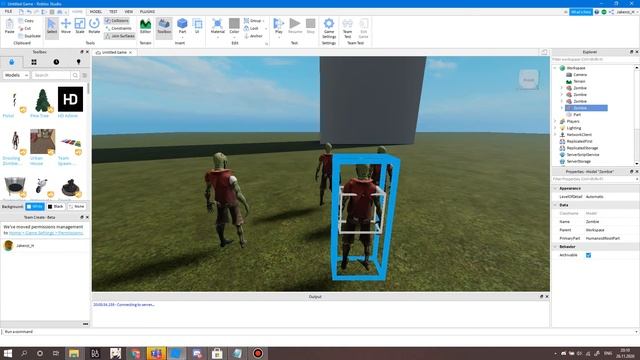
Task: Collapse the Behavior properties section
Action: click(556, 247)
